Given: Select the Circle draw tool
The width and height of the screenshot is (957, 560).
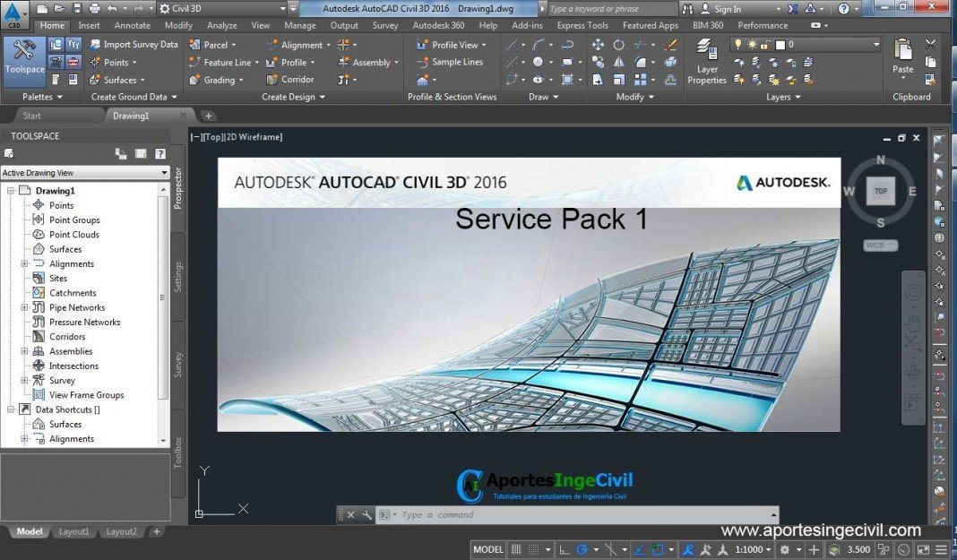Looking at the screenshot, I should point(538,62).
